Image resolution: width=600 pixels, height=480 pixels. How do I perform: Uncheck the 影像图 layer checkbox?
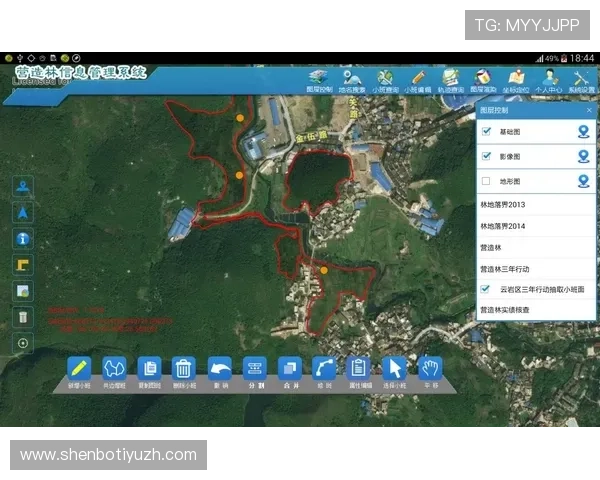[x=486, y=156]
